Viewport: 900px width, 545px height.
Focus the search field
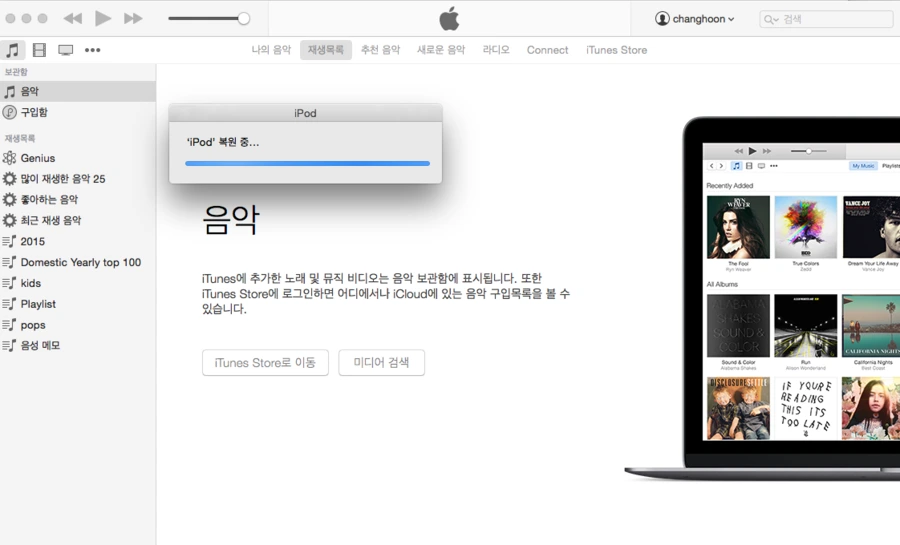pyautogui.click(x=826, y=20)
